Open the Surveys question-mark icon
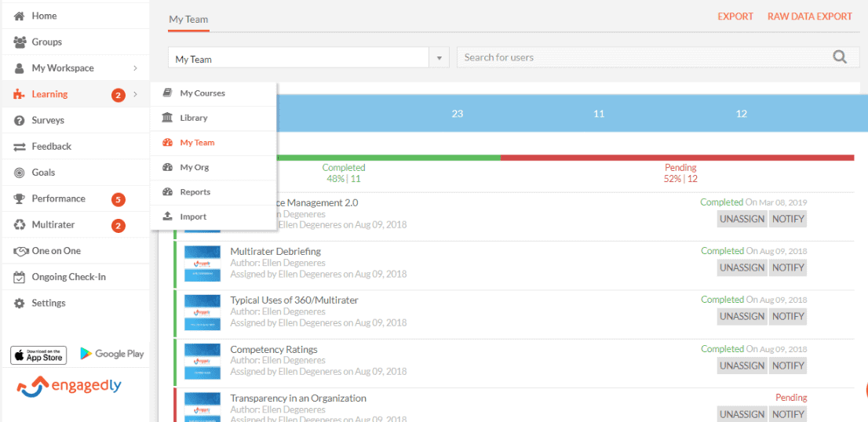The width and height of the screenshot is (868, 422). point(20,120)
